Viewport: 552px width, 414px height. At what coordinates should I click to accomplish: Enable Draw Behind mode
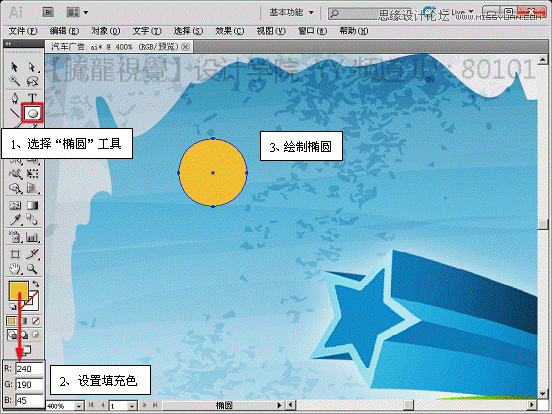24,334
